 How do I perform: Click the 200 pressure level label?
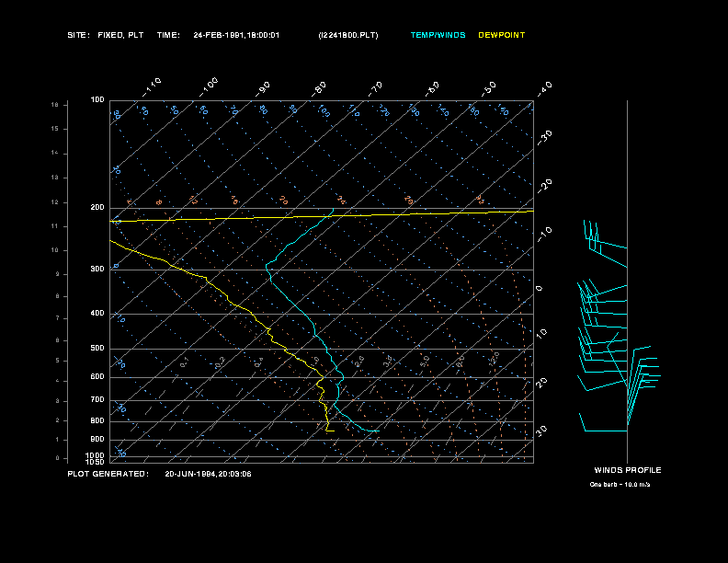click(97, 207)
